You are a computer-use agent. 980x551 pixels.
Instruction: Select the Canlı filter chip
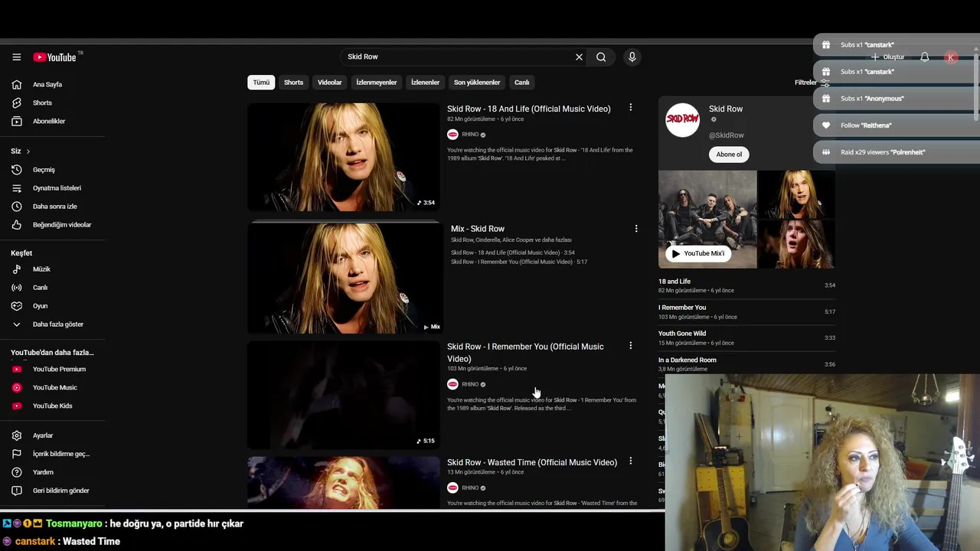(x=521, y=82)
